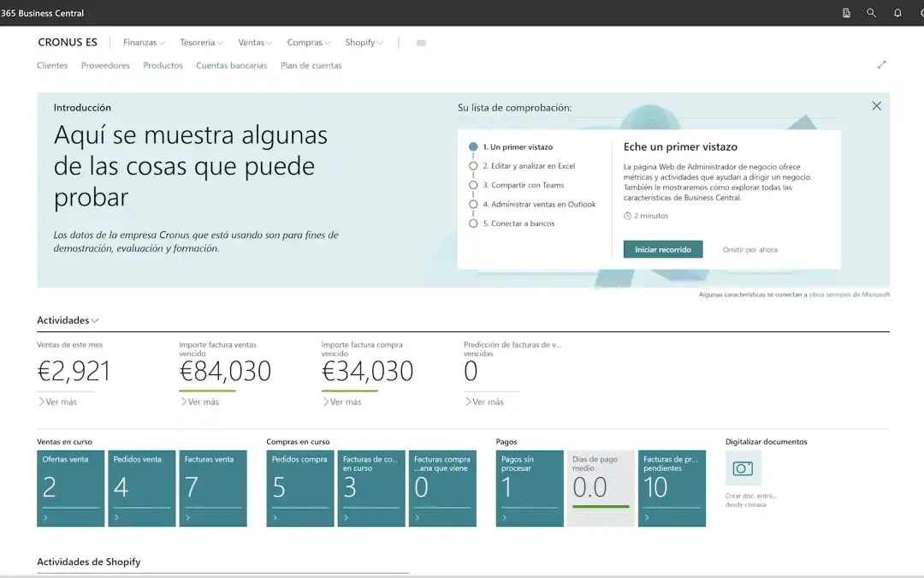Expand the Tesorería menu
Screen dimensions: 924x578
202,43
